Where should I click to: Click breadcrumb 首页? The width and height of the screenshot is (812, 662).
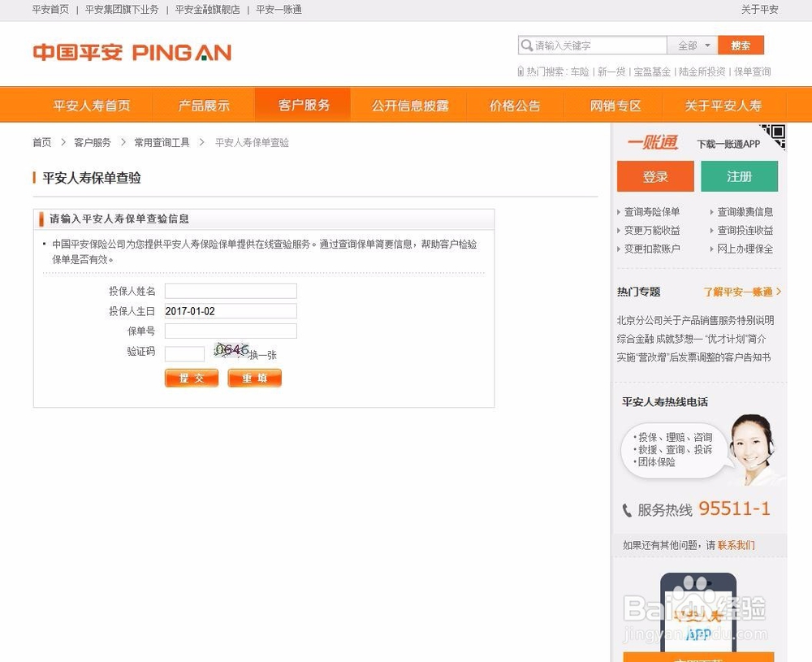tap(42, 142)
